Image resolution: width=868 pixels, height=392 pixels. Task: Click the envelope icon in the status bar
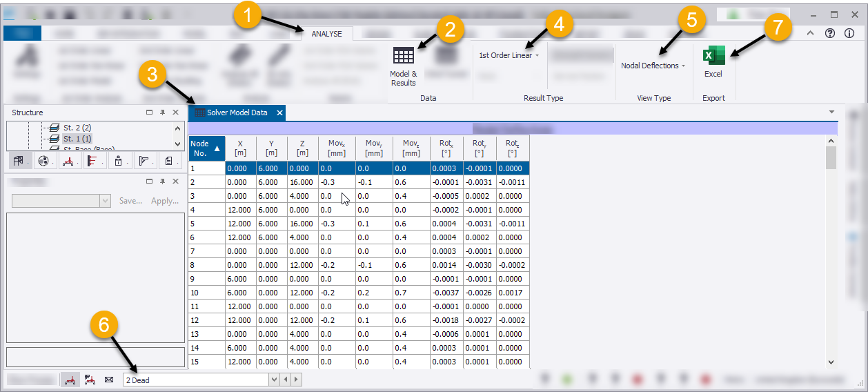click(108, 380)
